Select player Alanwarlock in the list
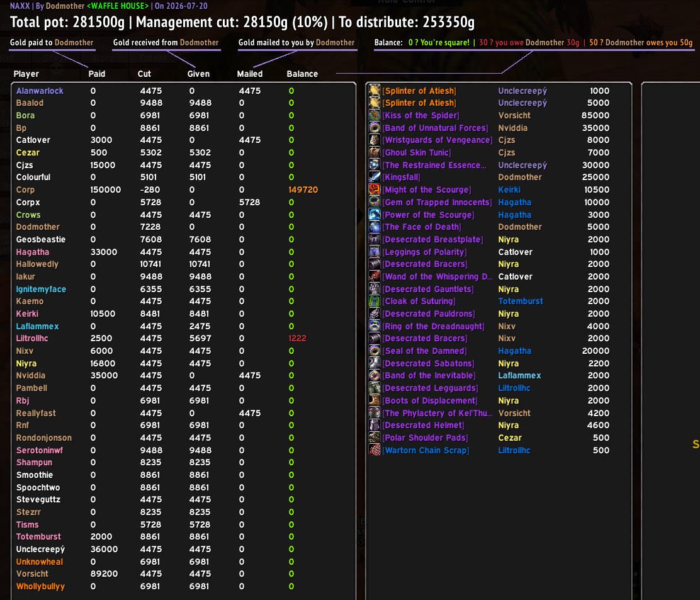The image size is (700, 600). click(x=39, y=91)
